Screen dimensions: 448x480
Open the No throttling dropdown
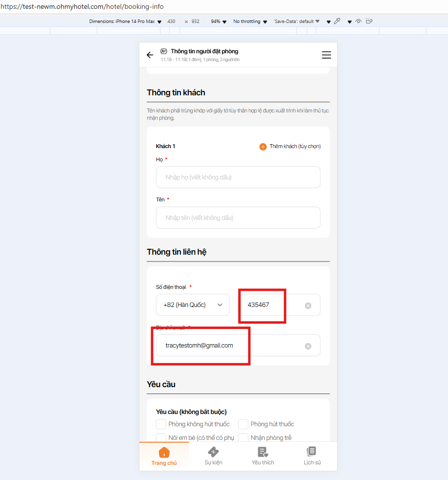[x=250, y=22]
